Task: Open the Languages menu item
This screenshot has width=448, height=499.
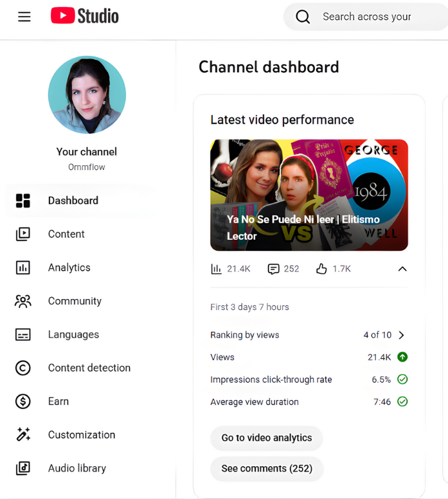Action: click(73, 334)
